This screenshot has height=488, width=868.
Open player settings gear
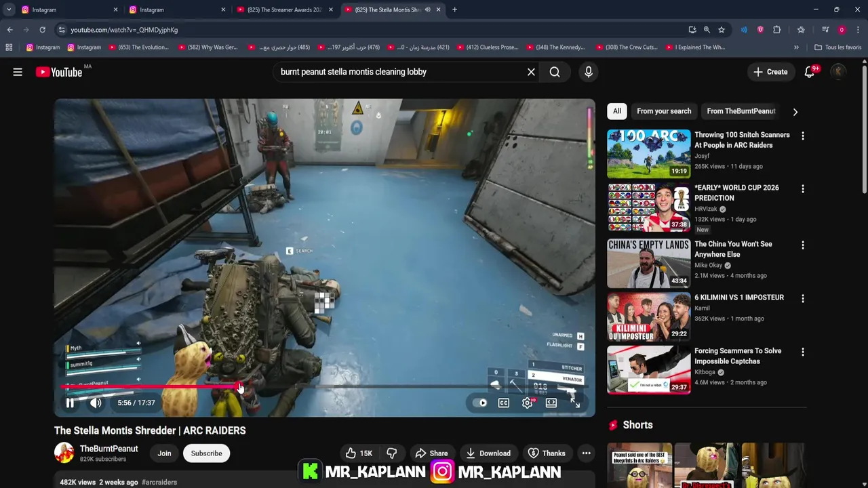tap(527, 403)
